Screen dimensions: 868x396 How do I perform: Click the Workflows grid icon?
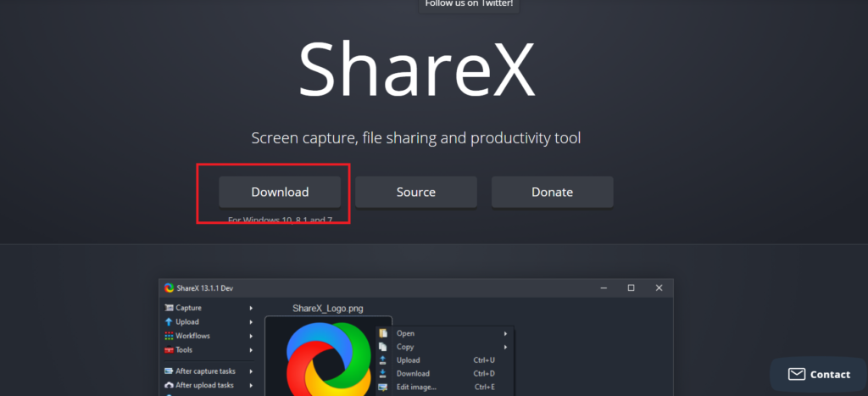169,336
